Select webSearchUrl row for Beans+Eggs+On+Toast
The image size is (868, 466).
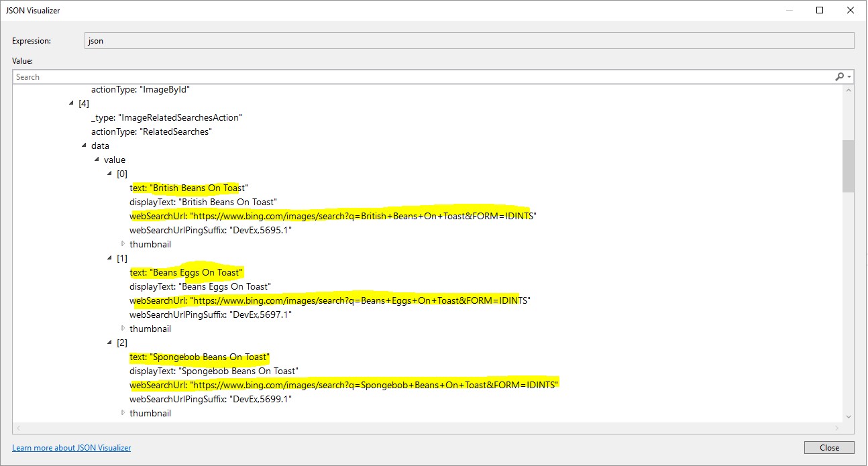tap(330, 300)
